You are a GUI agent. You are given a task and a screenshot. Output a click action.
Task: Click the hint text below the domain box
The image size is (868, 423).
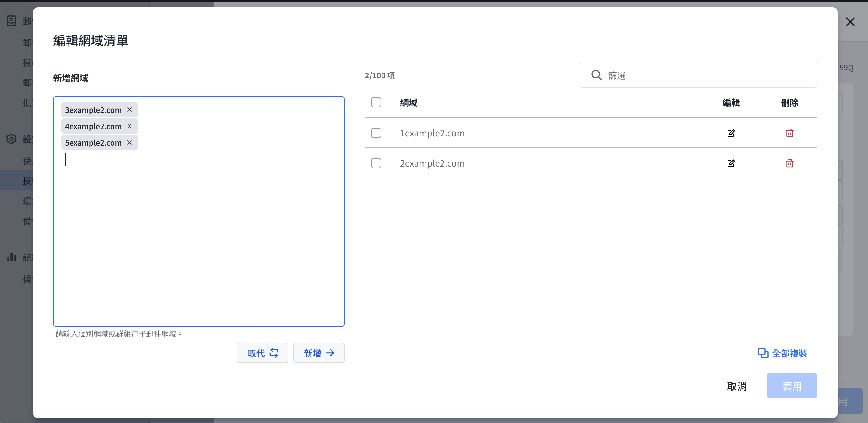[119, 334]
